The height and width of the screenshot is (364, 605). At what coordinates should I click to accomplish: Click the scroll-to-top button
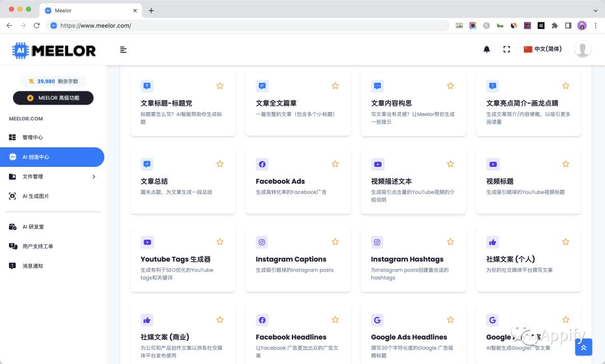583,347
